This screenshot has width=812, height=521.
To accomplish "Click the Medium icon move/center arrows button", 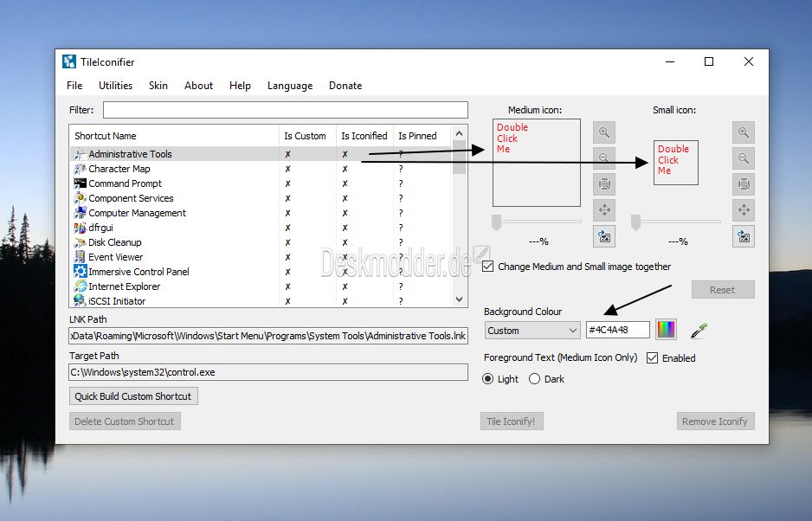I will pyautogui.click(x=604, y=209).
